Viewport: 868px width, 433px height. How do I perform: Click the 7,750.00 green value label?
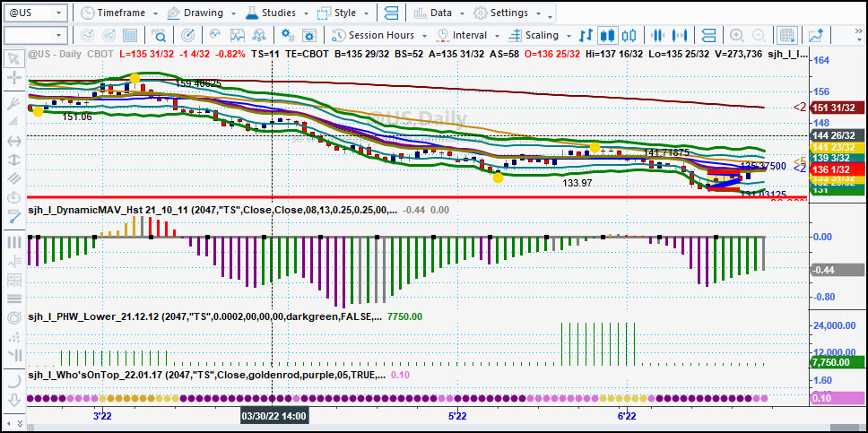[837, 362]
